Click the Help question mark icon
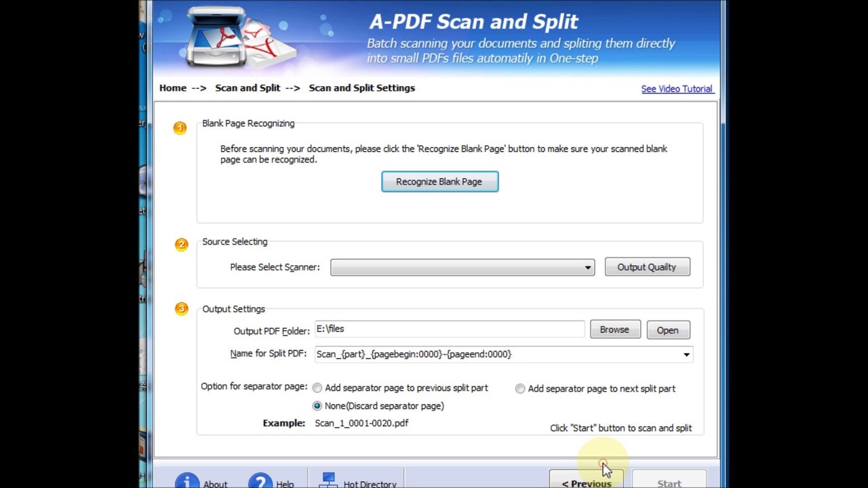Screen dimensions: 868x488 coord(260,480)
